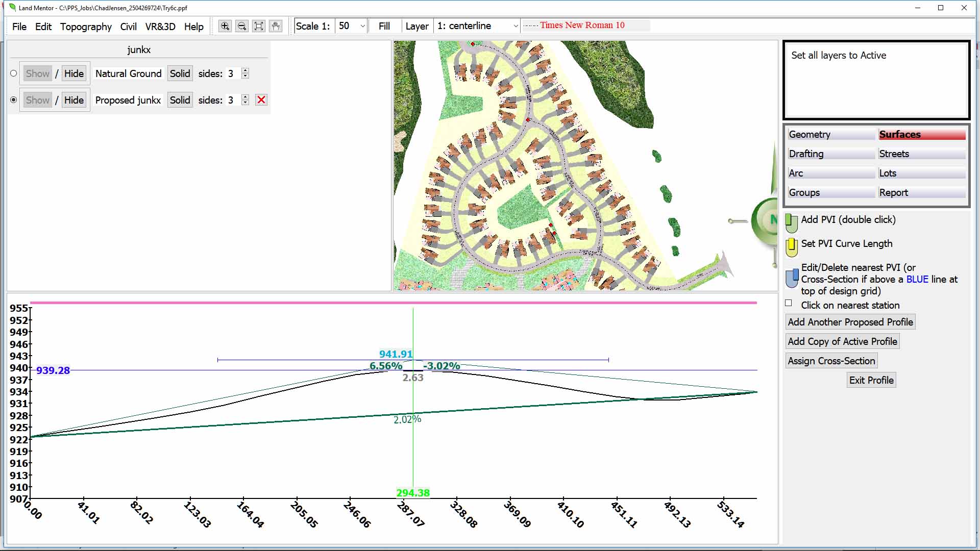Click the zoom in magnifier tool
980x551 pixels.
click(x=225, y=26)
